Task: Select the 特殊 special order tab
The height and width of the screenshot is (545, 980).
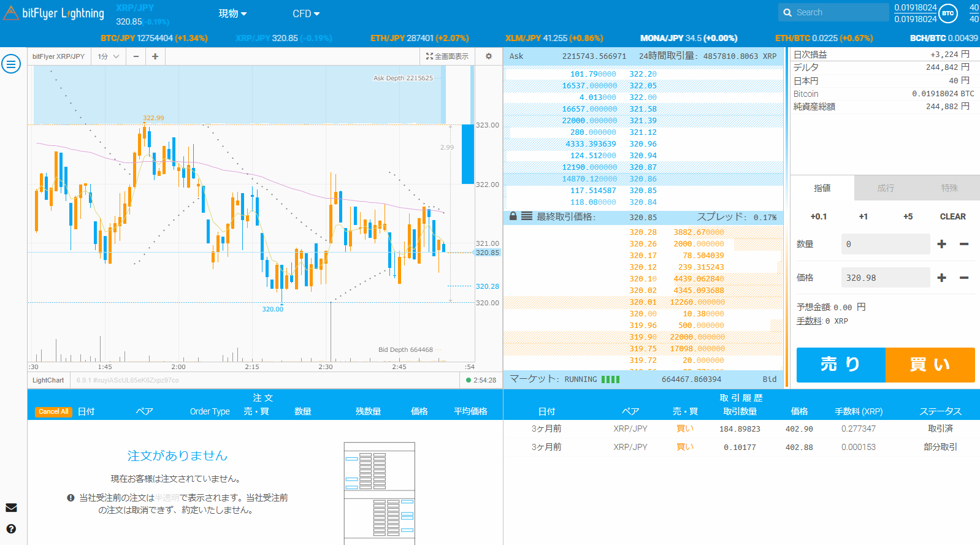Action: [x=949, y=188]
